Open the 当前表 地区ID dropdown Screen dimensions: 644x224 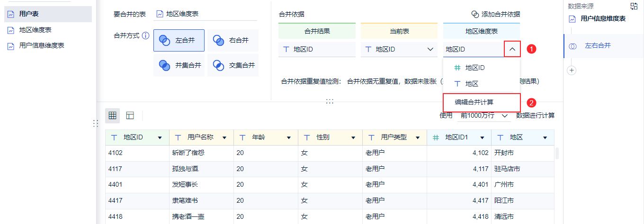tap(430, 49)
